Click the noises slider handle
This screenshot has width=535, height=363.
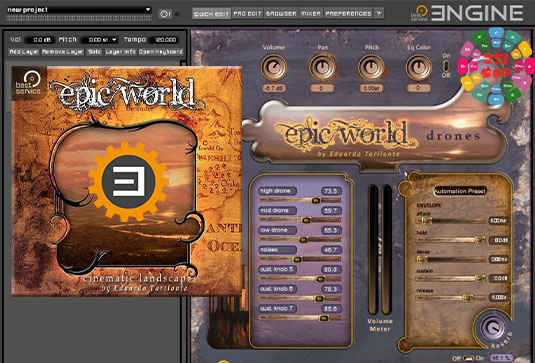point(297,259)
